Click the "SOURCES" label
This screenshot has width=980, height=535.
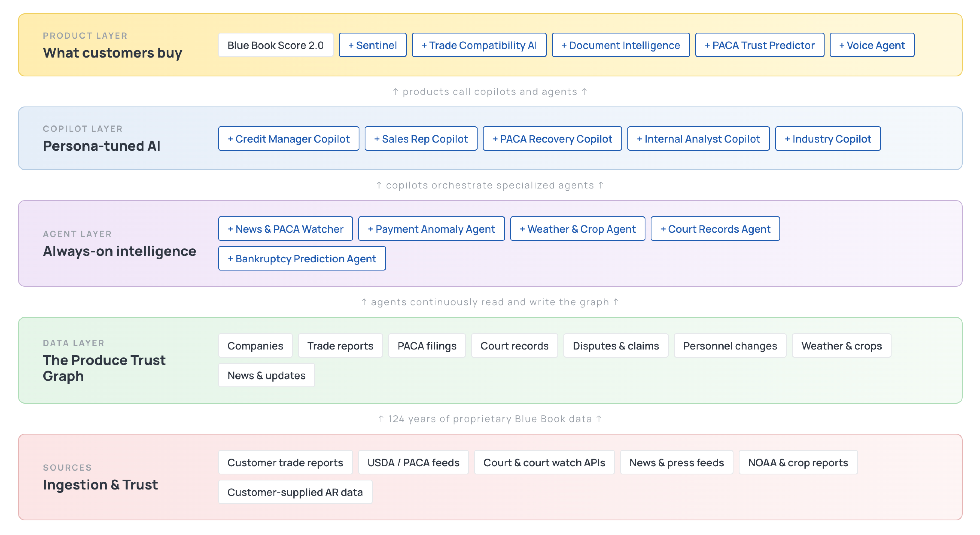tap(67, 467)
